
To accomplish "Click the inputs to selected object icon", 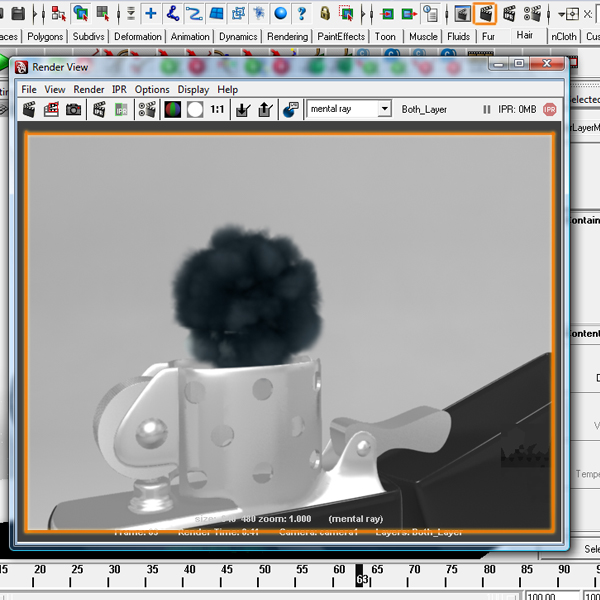I will [387, 15].
